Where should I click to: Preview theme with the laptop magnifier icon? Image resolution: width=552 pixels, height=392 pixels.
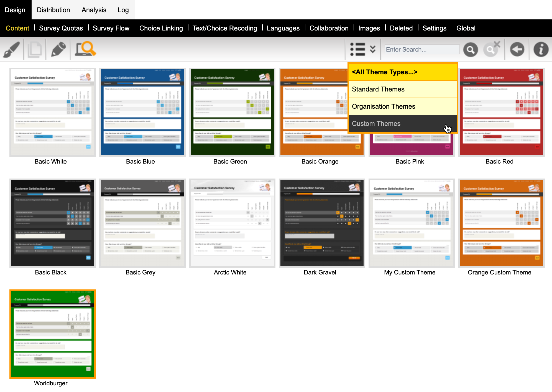pyautogui.click(x=85, y=49)
